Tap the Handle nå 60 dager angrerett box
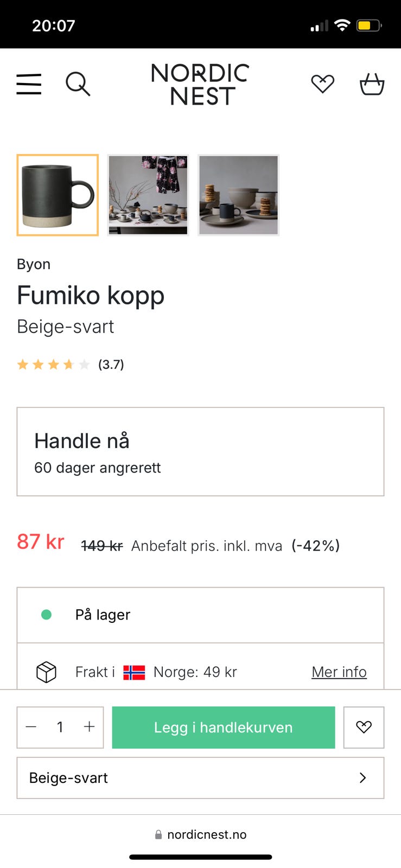Viewport: 401px width, 868px height. (x=200, y=451)
